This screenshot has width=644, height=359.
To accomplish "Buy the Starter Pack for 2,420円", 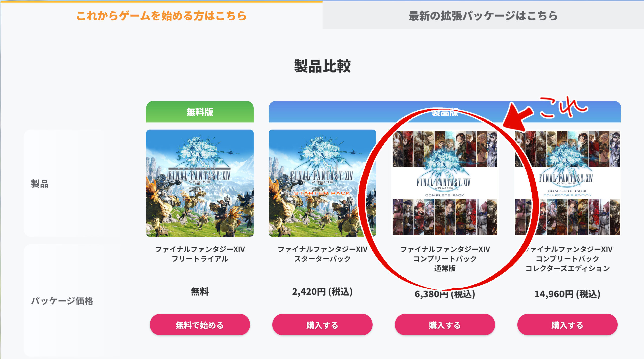I will pyautogui.click(x=322, y=325).
